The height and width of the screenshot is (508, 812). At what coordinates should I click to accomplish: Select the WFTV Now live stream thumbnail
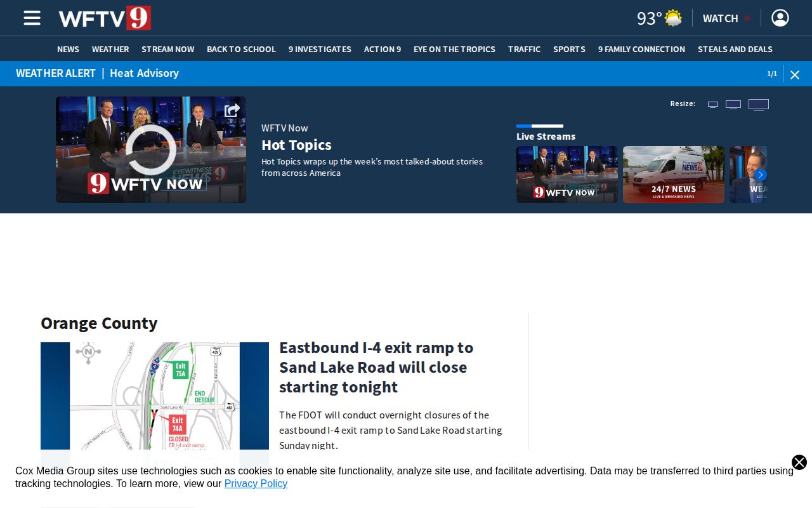coord(567,175)
